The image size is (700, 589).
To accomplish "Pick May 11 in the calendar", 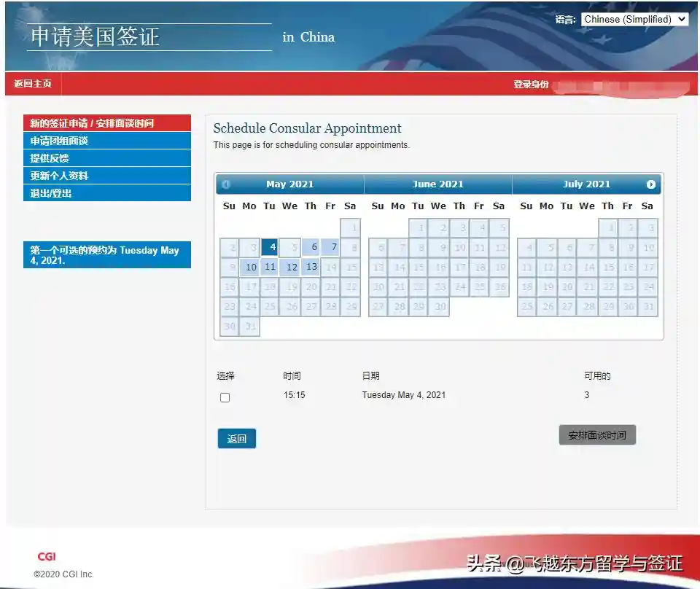I will 271,267.
